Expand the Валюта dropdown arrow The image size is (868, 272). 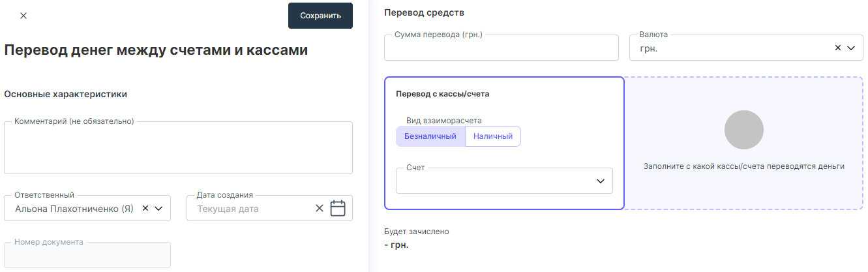pos(850,48)
